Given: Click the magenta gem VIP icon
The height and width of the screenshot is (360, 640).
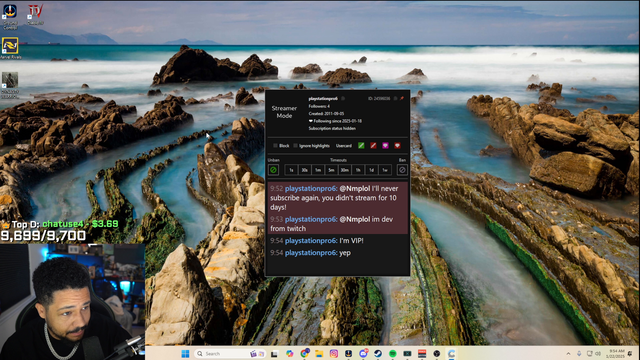Looking at the screenshot, I should pos(385,146).
